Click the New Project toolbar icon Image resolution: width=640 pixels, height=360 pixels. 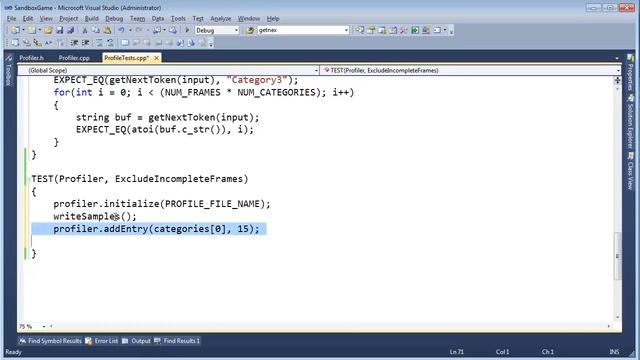(x=16, y=30)
